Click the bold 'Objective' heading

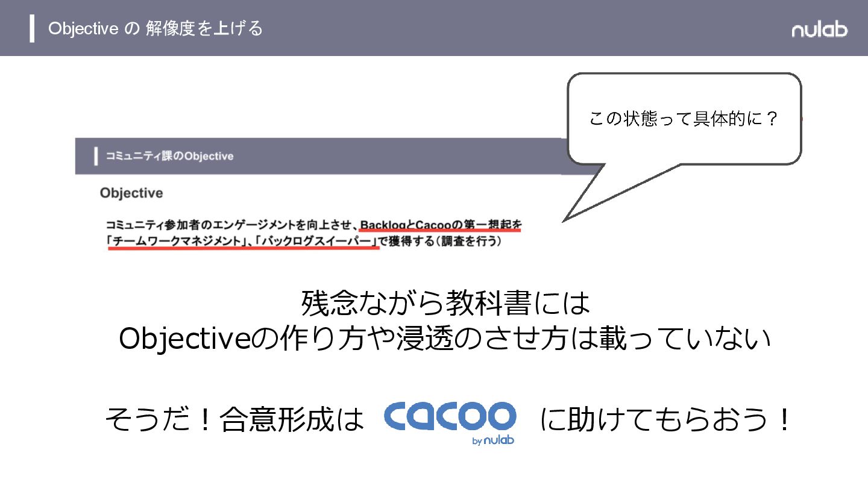(131, 193)
